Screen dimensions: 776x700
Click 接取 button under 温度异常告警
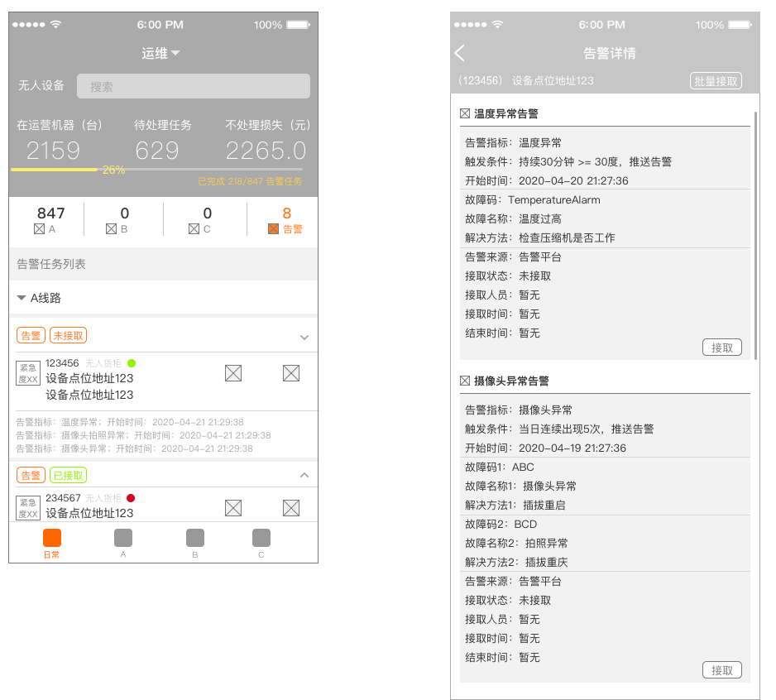click(721, 348)
